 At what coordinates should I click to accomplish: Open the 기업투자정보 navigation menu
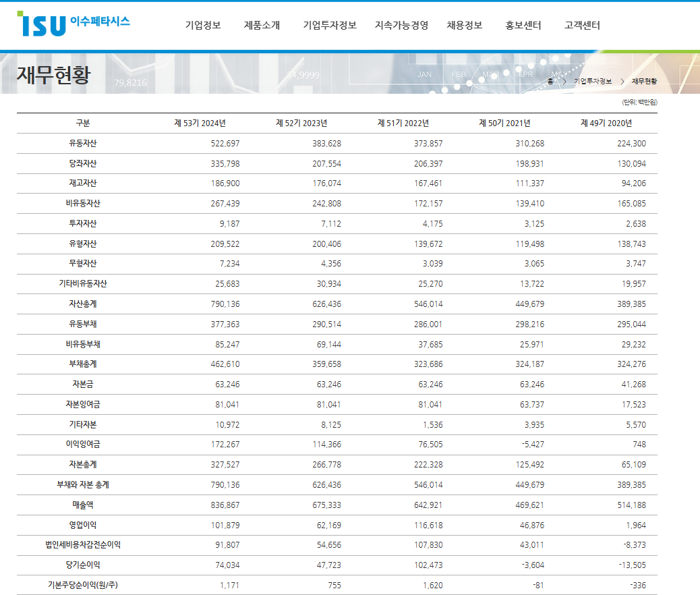point(329,26)
